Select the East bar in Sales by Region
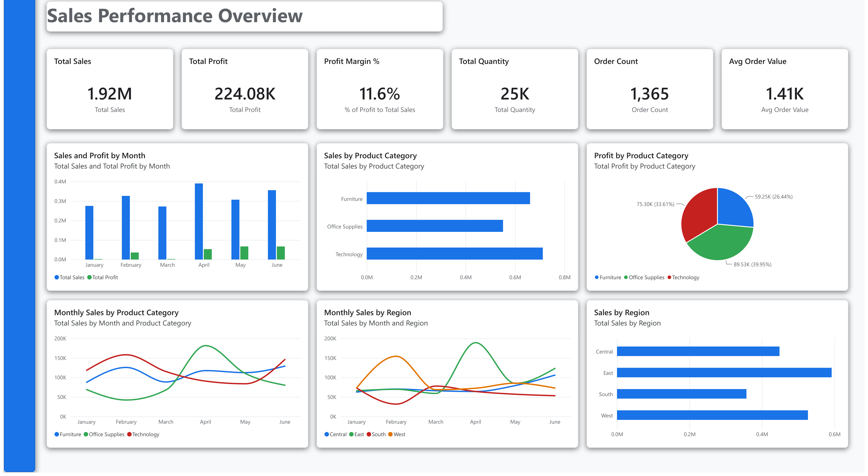The width and height of the screenshot is (868, 476). pos(724,373)
